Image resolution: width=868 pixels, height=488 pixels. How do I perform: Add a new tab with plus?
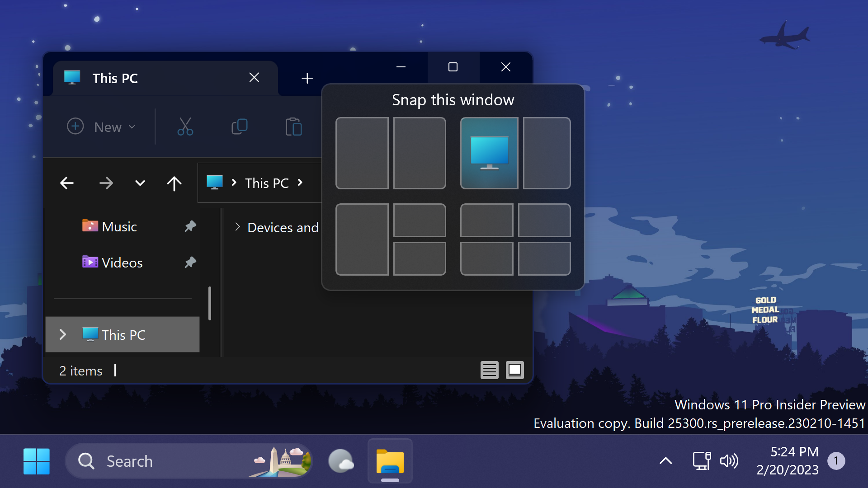pyautogui.click(x=307, y=78)
